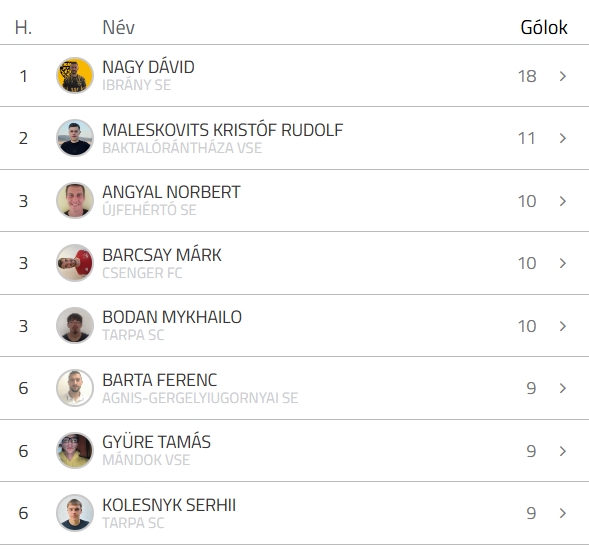This screenshot has height=553, width=589.
Task: Click Maleskovits Kristóf Rudolf's profile photo
Action: 75,138
